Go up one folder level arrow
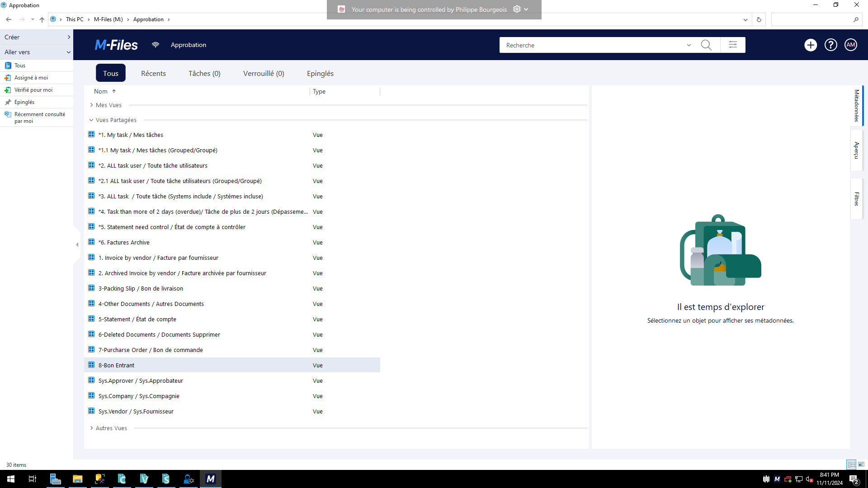868x488 pixels. coord(42,19)
